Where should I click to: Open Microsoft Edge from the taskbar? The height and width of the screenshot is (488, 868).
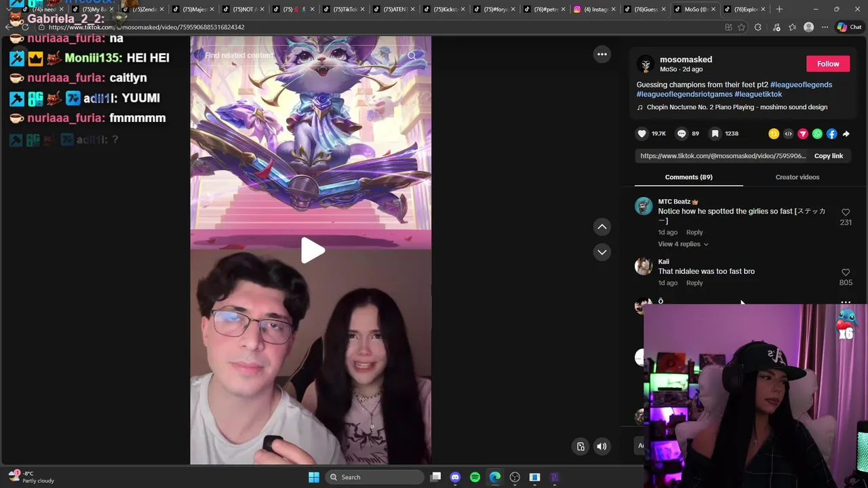pos(495,477)
